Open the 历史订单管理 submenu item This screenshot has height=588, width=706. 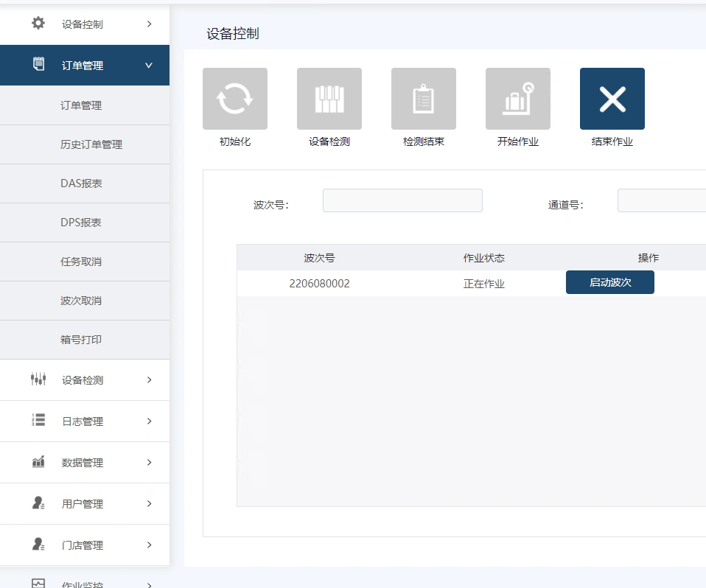coord(91,144)
